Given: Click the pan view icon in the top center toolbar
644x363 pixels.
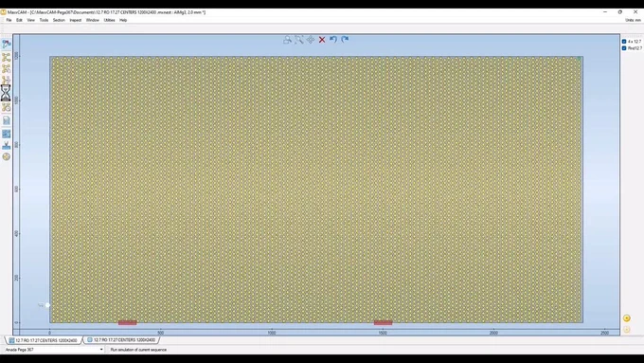Looking at the screenshot, I should tap(311, 40).
